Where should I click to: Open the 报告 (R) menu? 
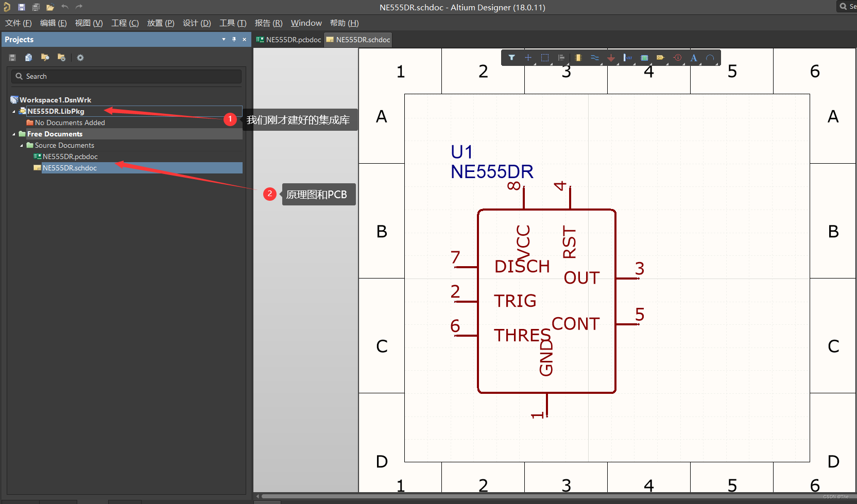(x=268, y=23)
